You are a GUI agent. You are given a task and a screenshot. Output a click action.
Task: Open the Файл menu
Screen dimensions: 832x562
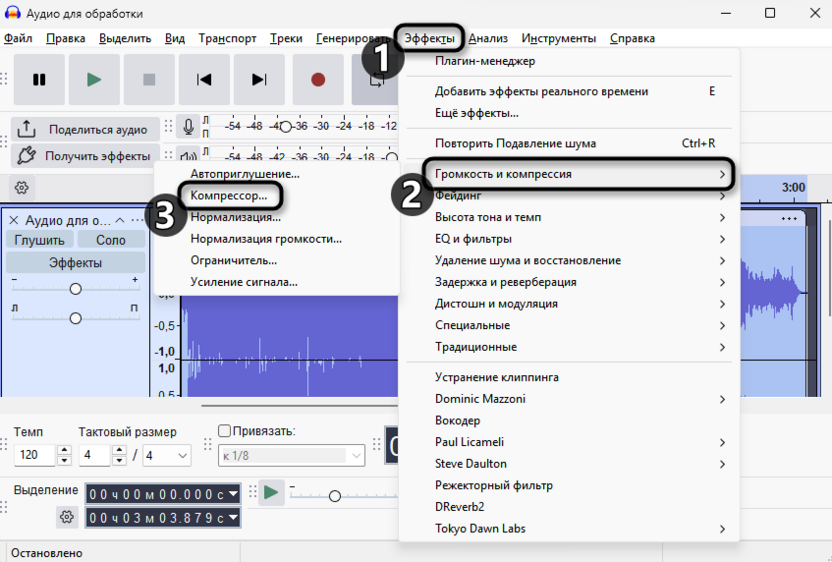18,38
